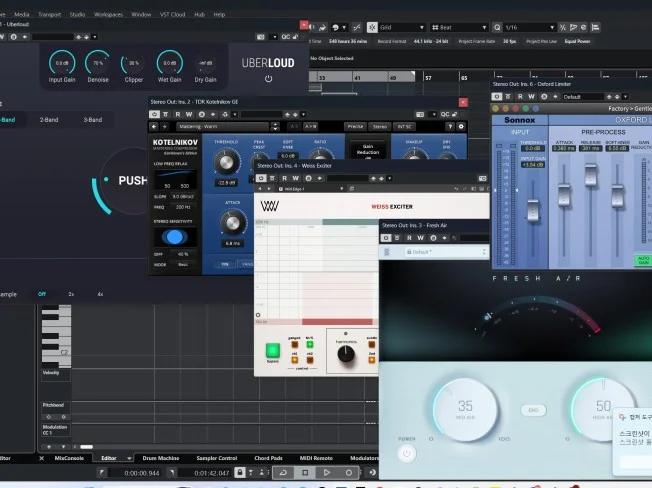Enable Stereo mode in Kotelnikov
Screen dimensions: 652x488
(380, 127)
